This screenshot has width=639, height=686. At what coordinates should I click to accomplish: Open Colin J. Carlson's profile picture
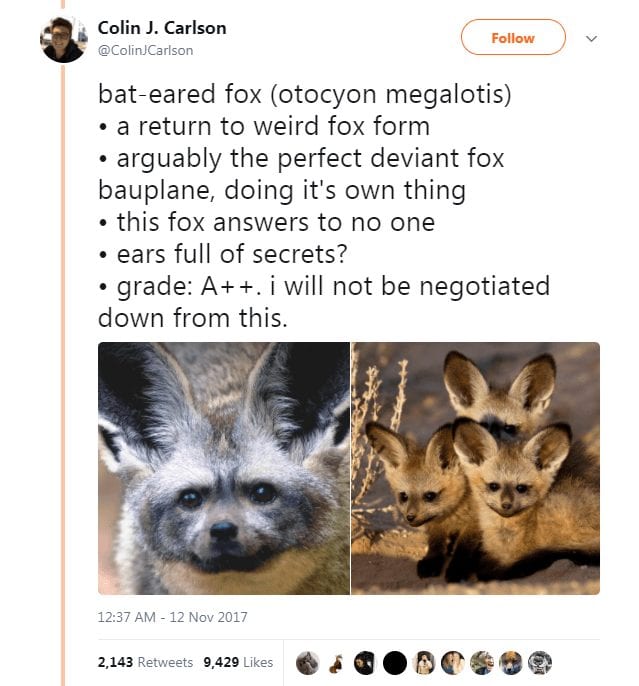(x=63, y=39)
